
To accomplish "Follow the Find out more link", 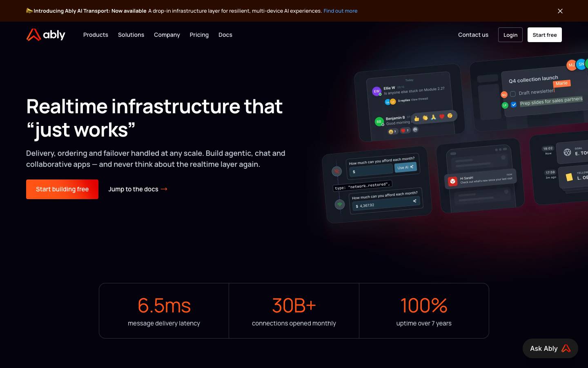I will point(341,11).
